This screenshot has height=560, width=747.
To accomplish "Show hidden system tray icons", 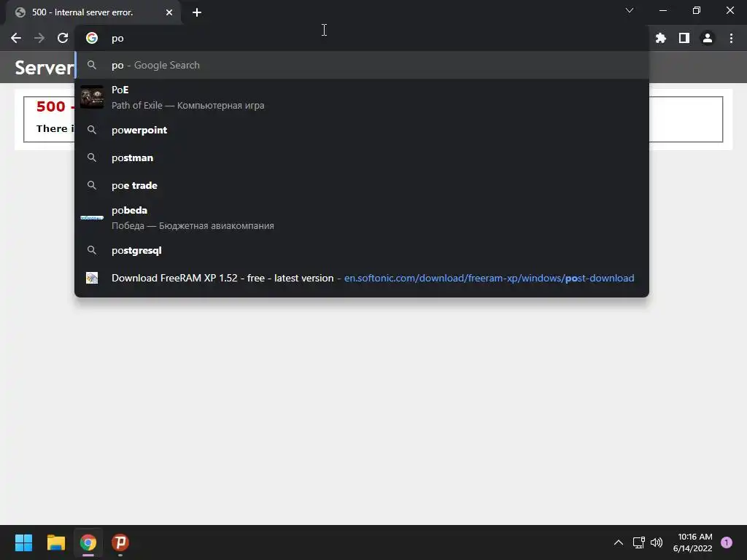I will tap(619, 542).
